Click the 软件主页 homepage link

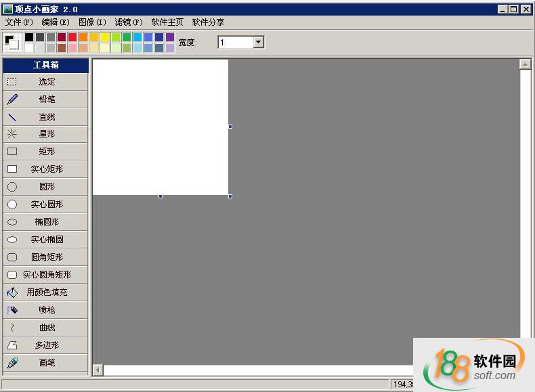click(167, 22)
